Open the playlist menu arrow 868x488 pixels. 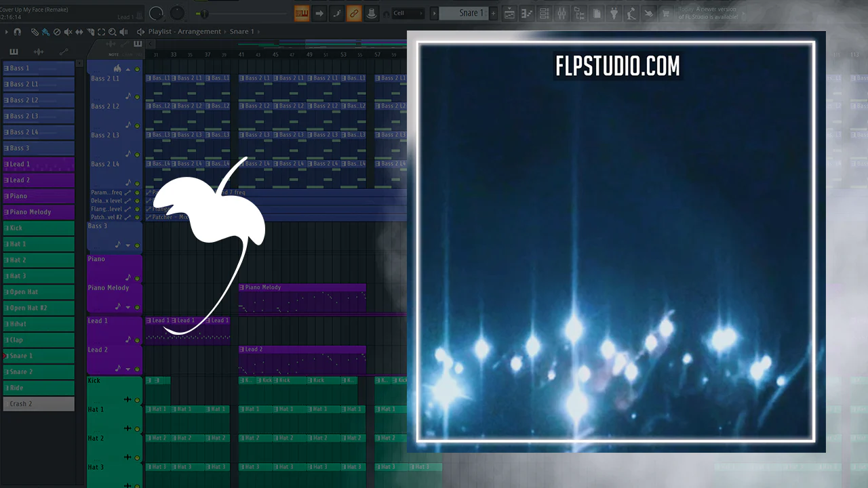click(x=6, y=32)
